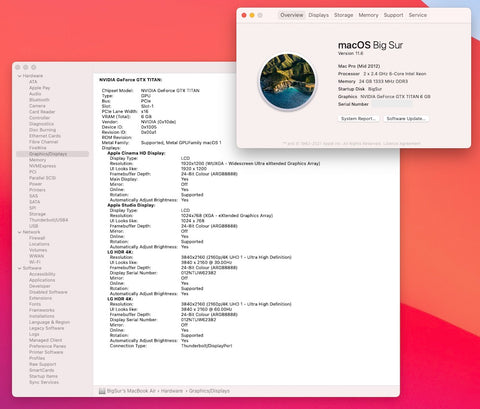Select Fibre Channel in the sidebar
This screenshot has height=409, width=480.
43,142
